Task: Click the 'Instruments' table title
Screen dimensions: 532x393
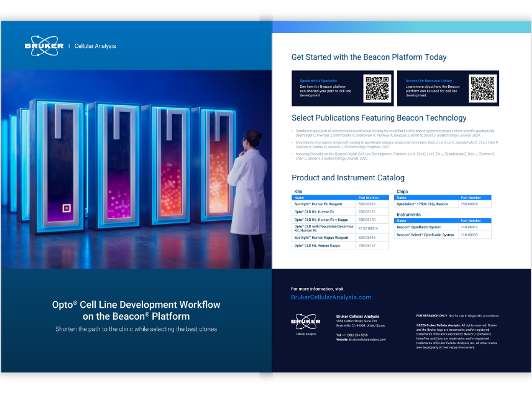Action: pyautogui.click(x=408, y=215)
